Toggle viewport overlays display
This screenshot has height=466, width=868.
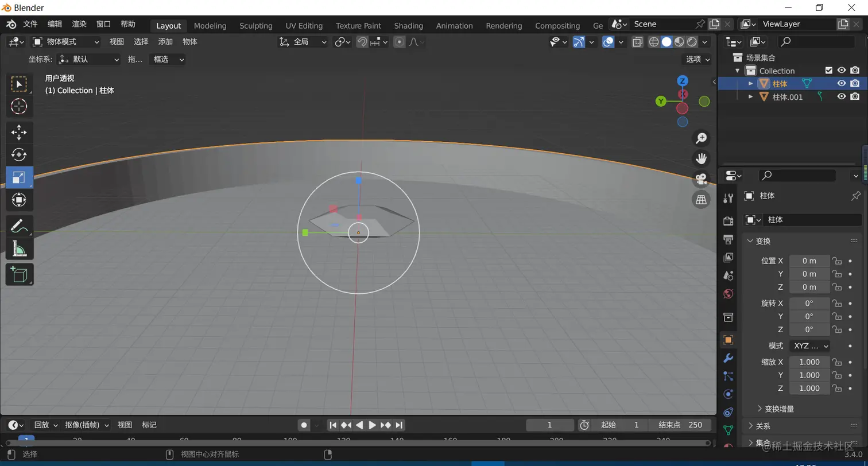(x=609, y=41)
